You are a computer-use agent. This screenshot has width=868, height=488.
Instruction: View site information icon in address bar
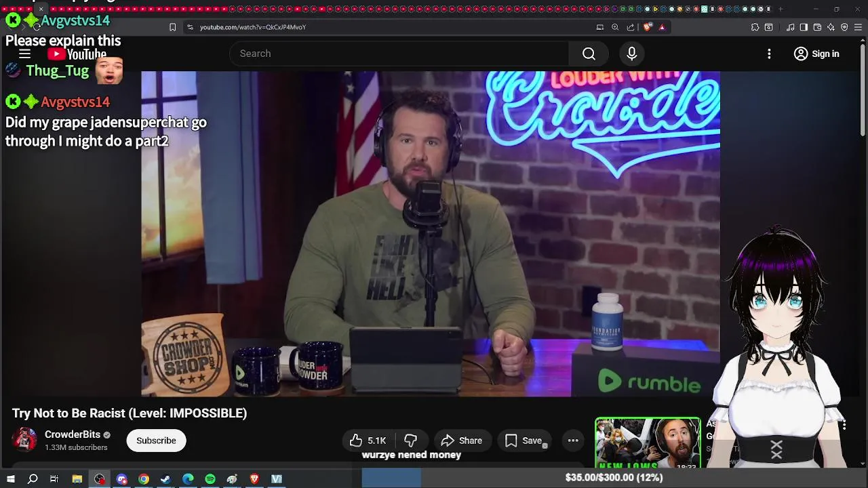click(190, 27)
